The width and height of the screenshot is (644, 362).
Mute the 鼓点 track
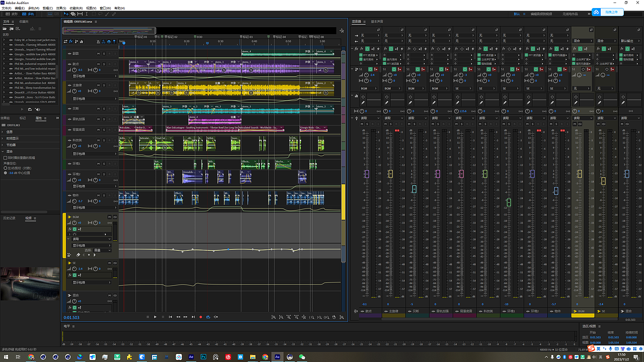coord(99,64)
